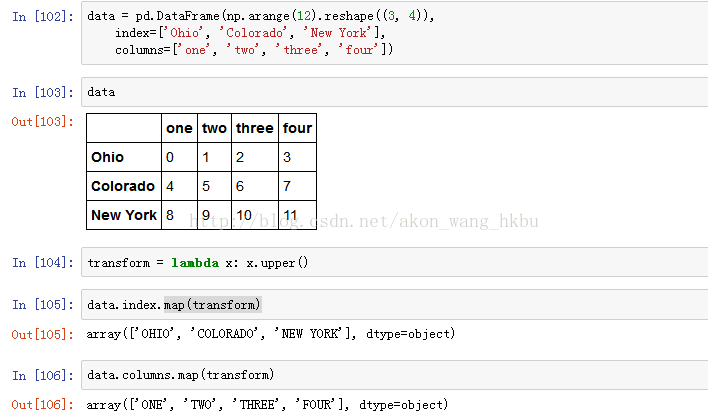Click the 'FOUR' string in Out[106] array
Viewport: 708px width, 420px height.
click(x=317, y=404)
